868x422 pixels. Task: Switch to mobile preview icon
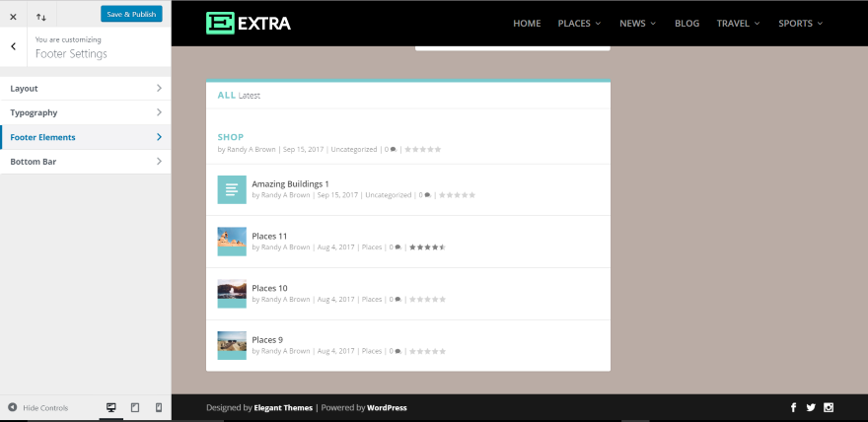[x=159, y=407]
